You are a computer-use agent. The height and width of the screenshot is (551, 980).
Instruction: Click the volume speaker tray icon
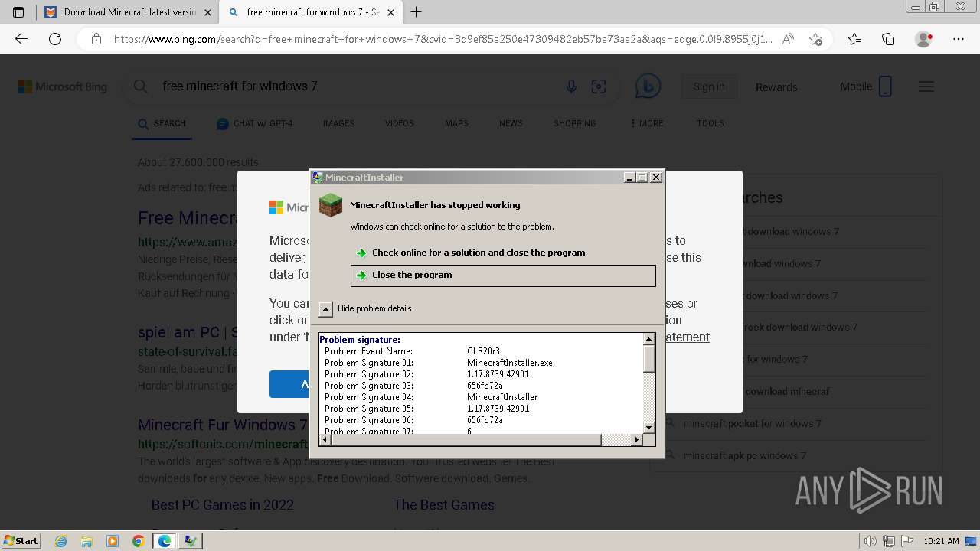coord(870,541)
